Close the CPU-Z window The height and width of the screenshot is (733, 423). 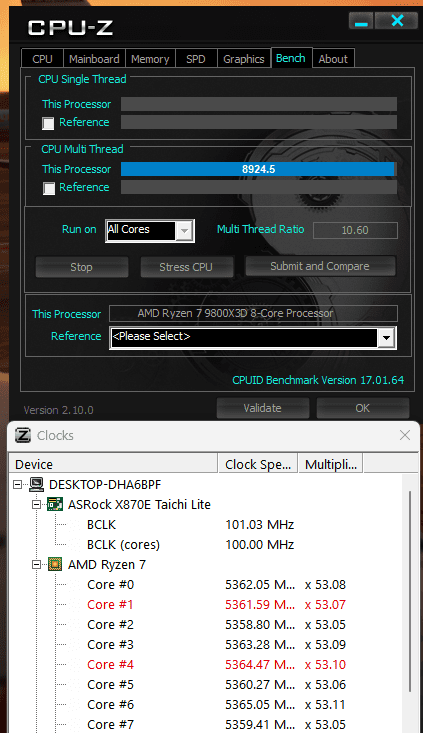[397, 21]
